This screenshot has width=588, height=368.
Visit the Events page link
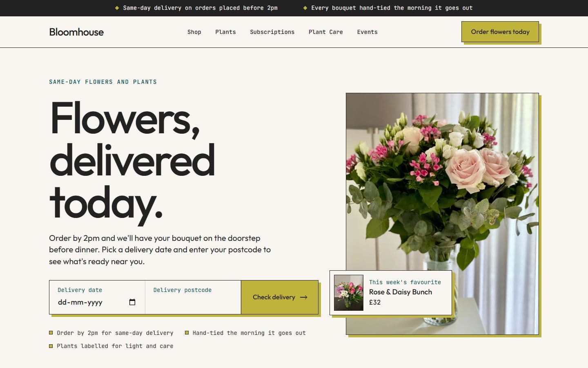click(367, 32)
